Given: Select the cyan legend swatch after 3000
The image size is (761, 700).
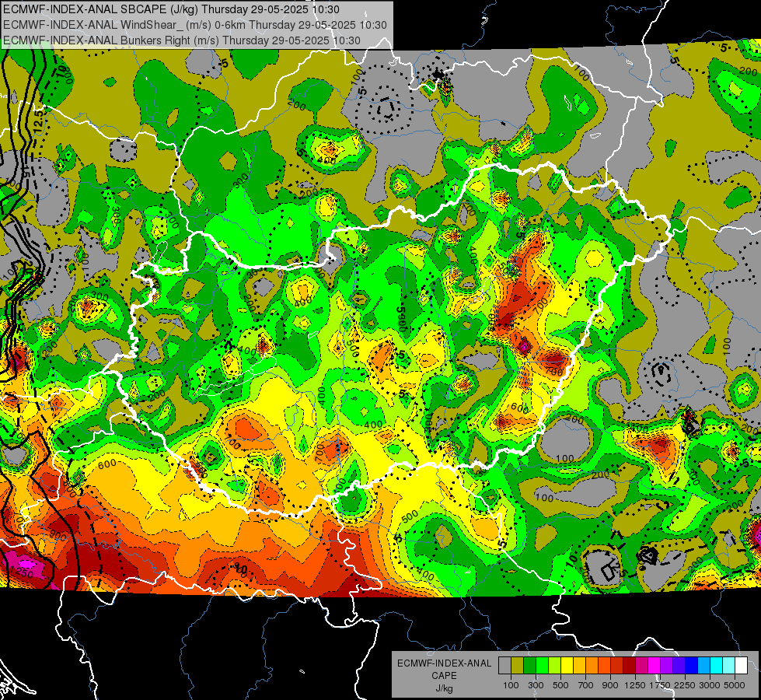Looking at the screenshot, I should tap(717, 665).
